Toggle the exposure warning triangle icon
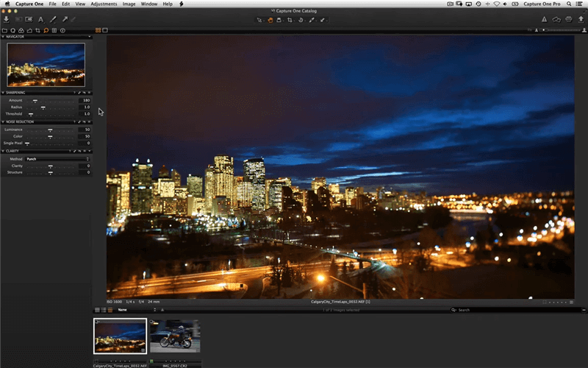Image resolution: width=588 pixels, height=368 pixels. 544,20
